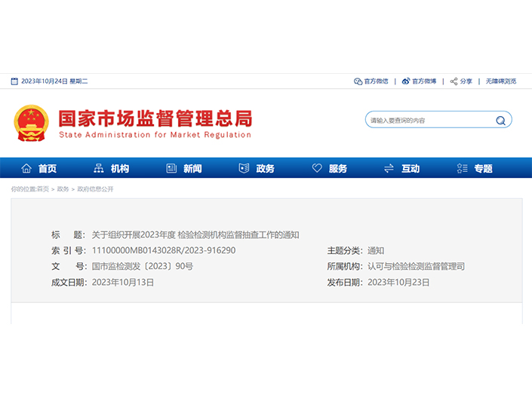This screenshot has width=532, height=398.
Task: Click the home icon beside 首页
Action: tap(26, 168)
